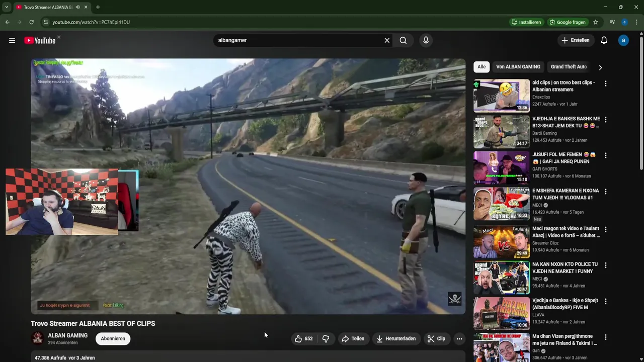Create a clip with the Clip button

pos(436,338)
